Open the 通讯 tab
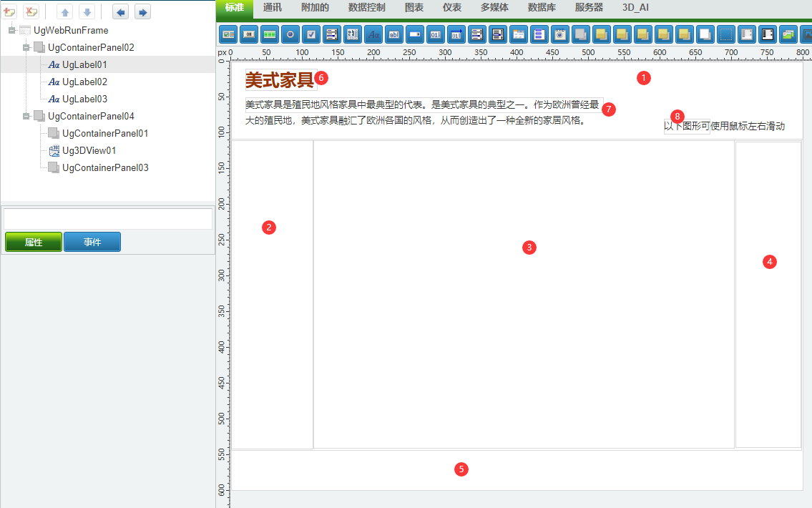Viewport: 812px width, 508px height. pos(273,8)
